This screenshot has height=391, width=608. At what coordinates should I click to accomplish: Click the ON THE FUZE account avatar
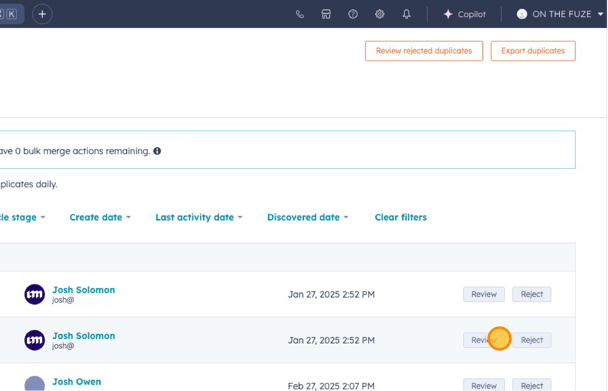(x=522, y=14)
